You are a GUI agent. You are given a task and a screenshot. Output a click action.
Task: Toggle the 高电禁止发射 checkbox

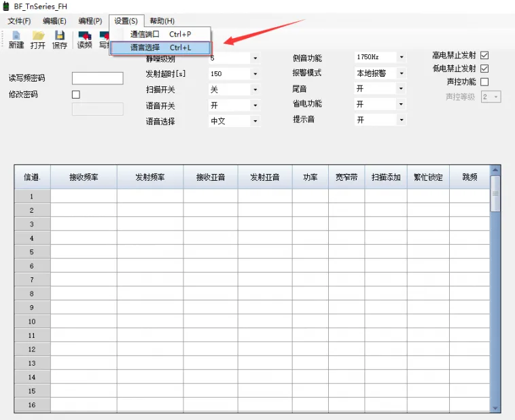pos(484,55)
